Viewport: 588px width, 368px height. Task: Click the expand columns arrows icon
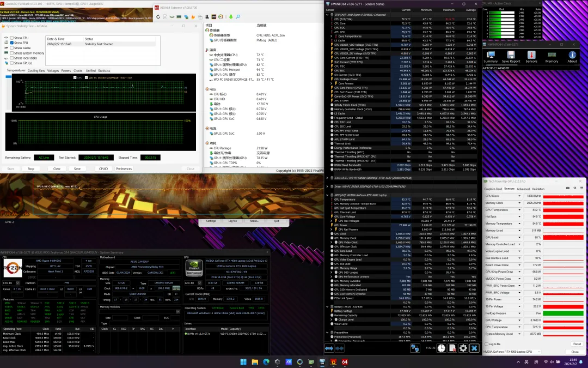coord(330,347)
